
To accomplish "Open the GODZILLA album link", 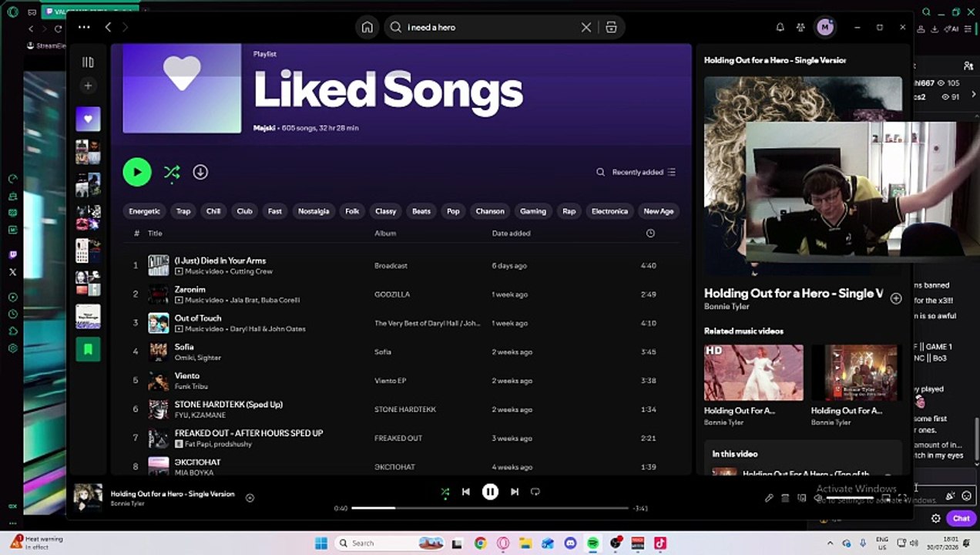I will 392,294.
